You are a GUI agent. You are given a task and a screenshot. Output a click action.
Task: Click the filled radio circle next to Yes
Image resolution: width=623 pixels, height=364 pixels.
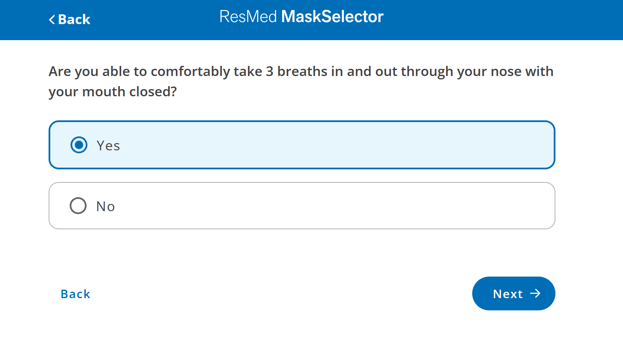click(x=79, y=145)
